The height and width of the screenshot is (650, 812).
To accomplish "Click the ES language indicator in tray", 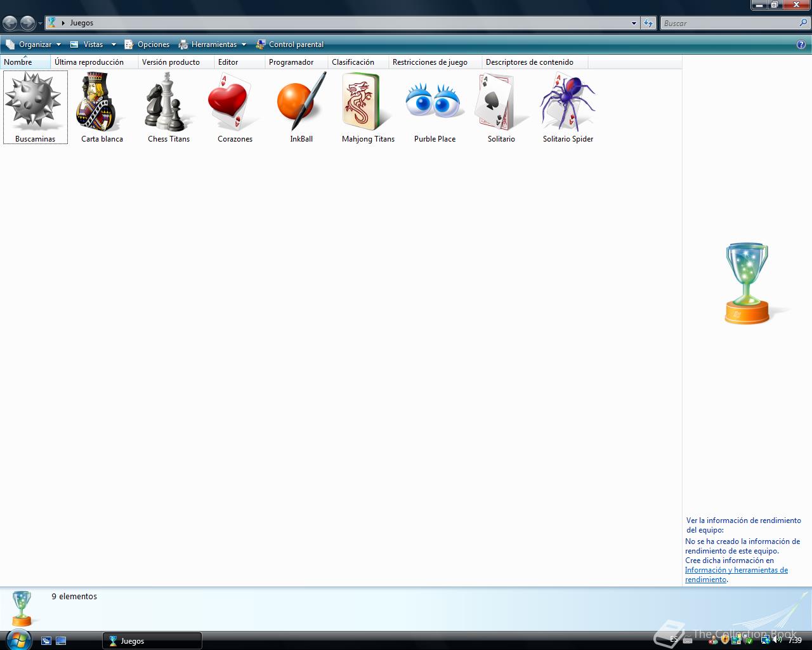I will [674, 640].
